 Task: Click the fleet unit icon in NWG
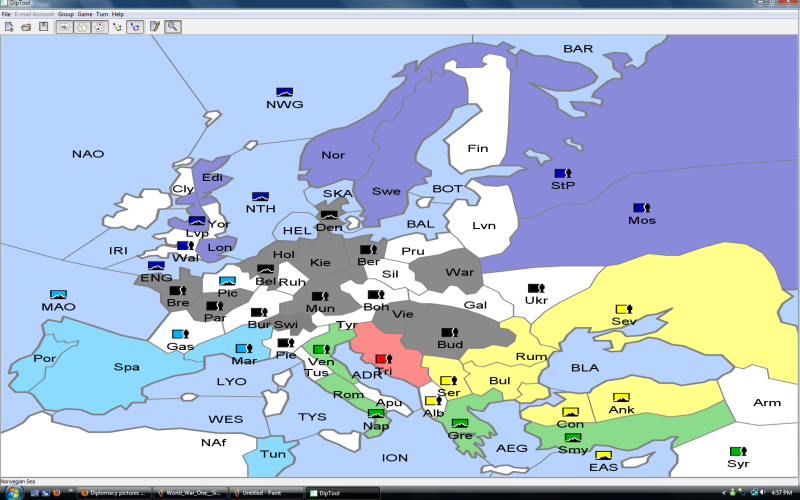pos(284,92)
